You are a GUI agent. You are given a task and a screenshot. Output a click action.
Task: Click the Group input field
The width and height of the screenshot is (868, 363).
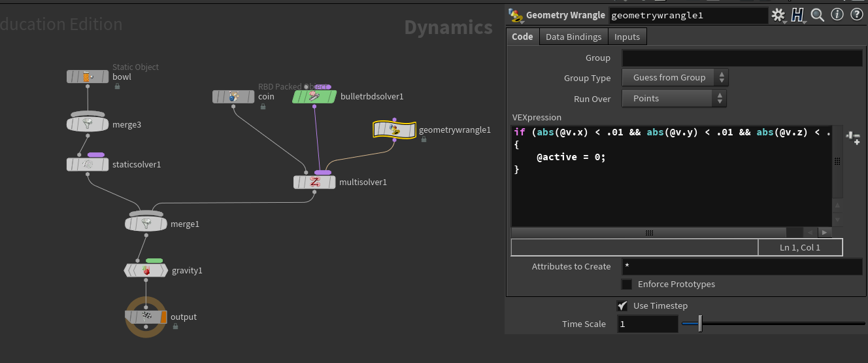(x=742, y=58)
